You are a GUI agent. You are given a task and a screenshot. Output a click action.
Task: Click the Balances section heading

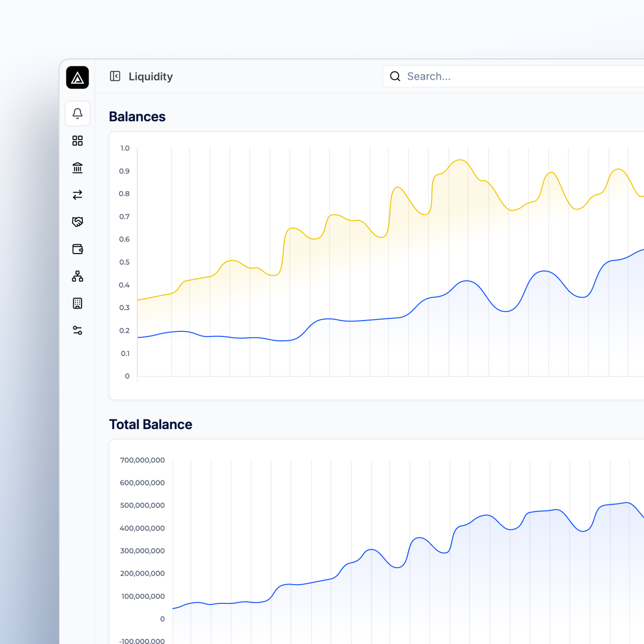point(137,116)
